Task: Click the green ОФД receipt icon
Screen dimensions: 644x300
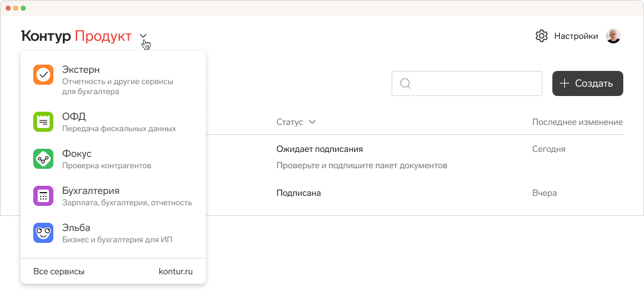Action: point(43,122)
